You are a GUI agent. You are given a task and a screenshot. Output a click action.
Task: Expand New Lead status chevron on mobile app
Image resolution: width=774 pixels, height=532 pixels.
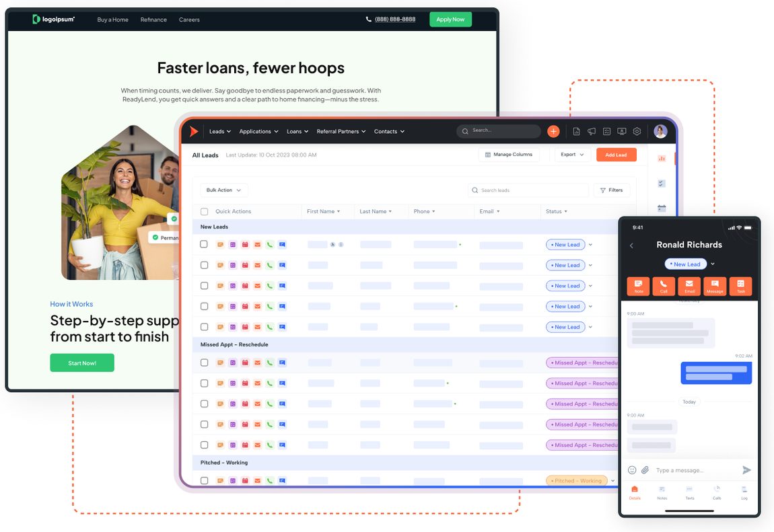(x=713, y=264)
